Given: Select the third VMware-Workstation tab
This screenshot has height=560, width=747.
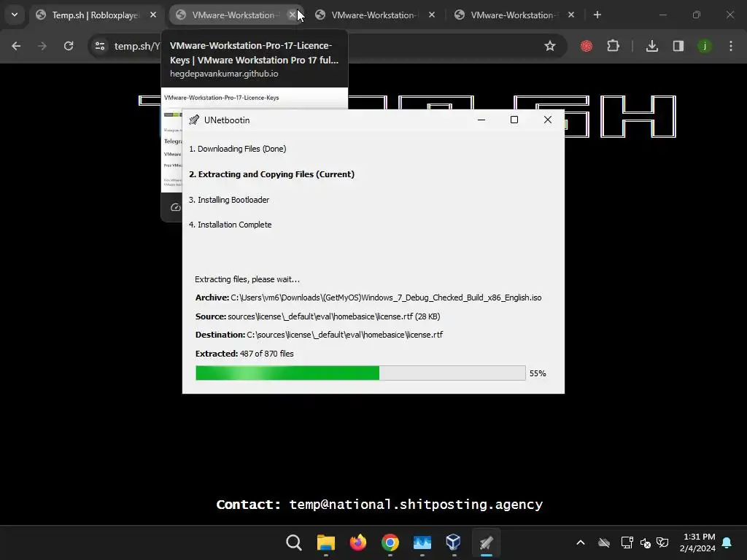Looking at the screenshot, I should 513,15.
